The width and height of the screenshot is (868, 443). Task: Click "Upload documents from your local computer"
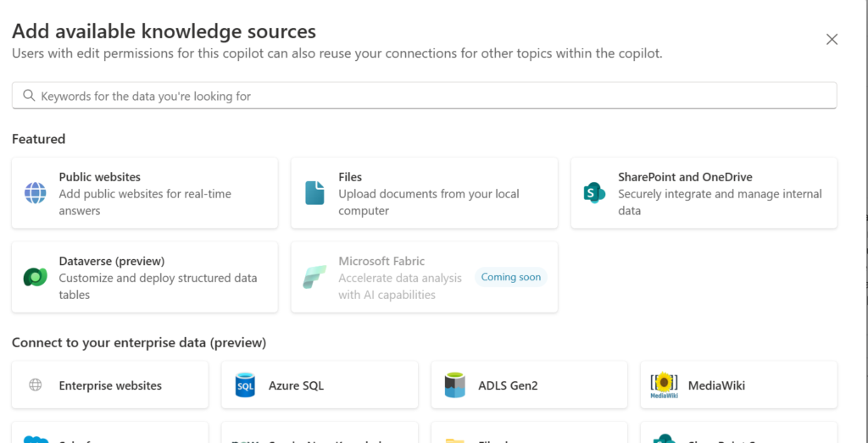pyautogui.click(x=429, y=202)
